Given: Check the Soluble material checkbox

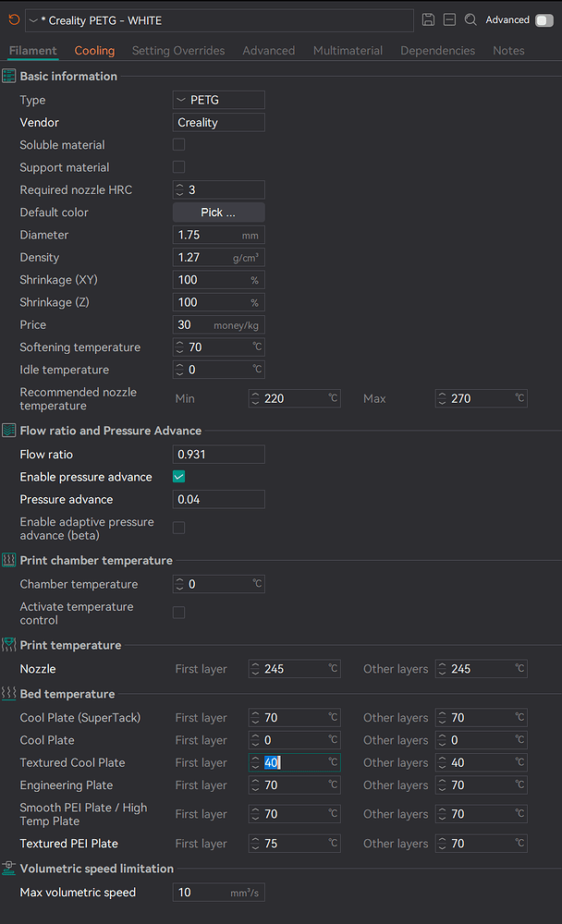Looking at the screenshot, I should click(178, 144).
